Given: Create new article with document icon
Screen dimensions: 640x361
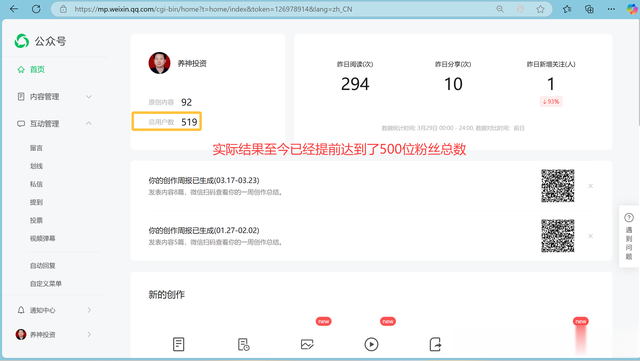Looking at the screenshot, I should [x=178, y=344].
